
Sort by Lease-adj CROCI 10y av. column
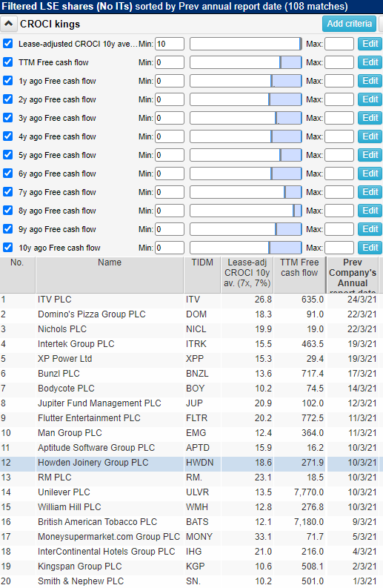[x=247, y=274]
